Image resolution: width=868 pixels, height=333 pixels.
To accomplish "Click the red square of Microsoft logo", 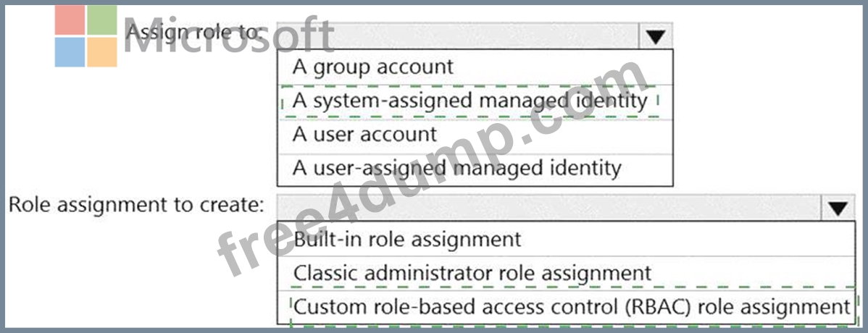I will pyautogui.click(x=70, y=20).
